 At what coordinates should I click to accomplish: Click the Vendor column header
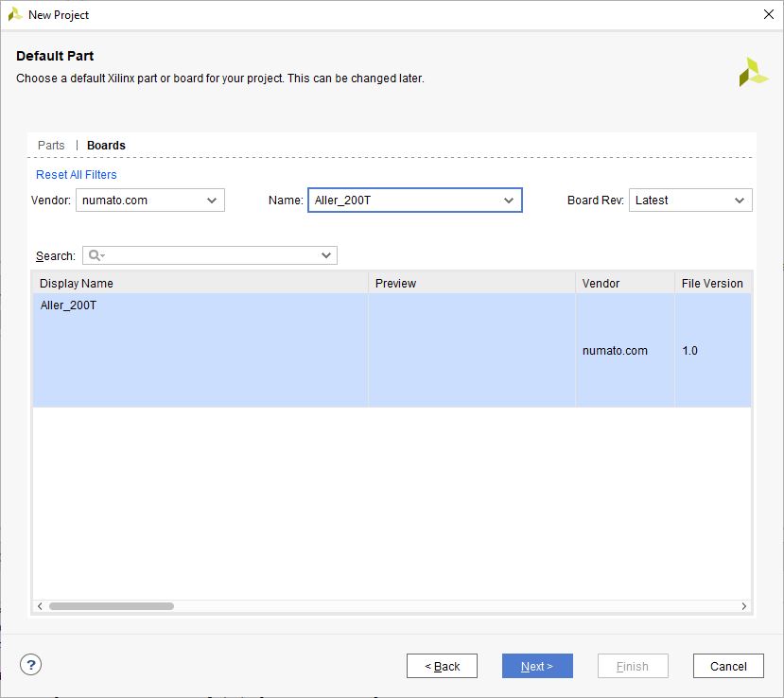(x=624, y=283)
